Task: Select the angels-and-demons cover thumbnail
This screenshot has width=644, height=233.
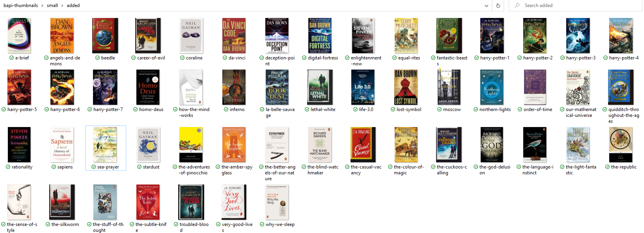Action: point(62,36)
